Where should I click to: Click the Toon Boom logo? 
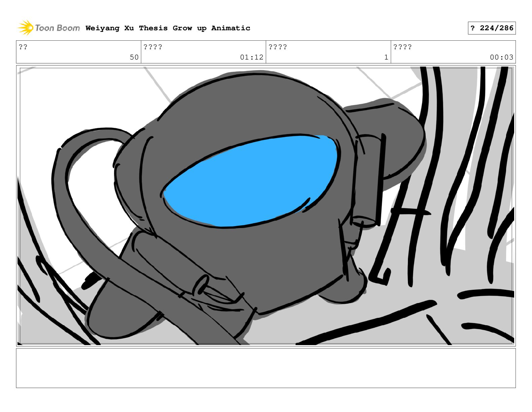coord(48,28)
